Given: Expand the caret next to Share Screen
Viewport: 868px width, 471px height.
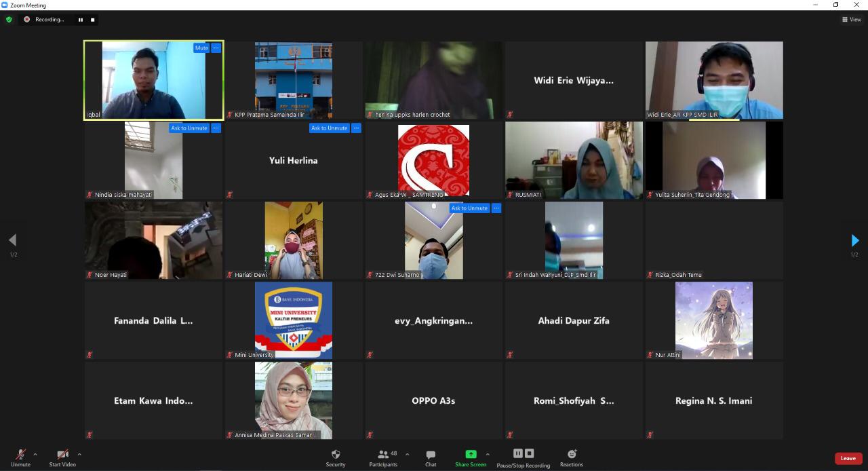Looking at the screenshot, I should point(488,454).
